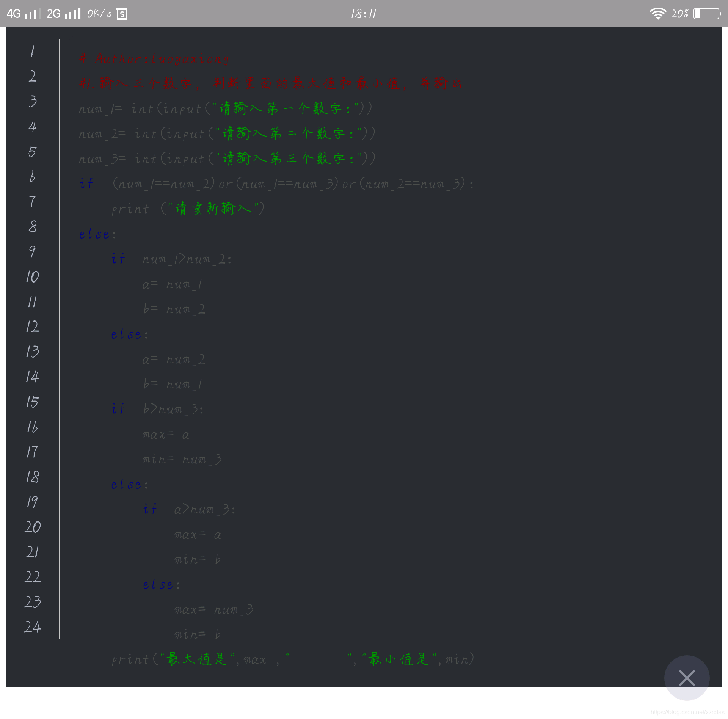This screenshot has width=728, height=719.
Task: Select the if line comparing num_1==num_2
Action: [x=276, y=184]
